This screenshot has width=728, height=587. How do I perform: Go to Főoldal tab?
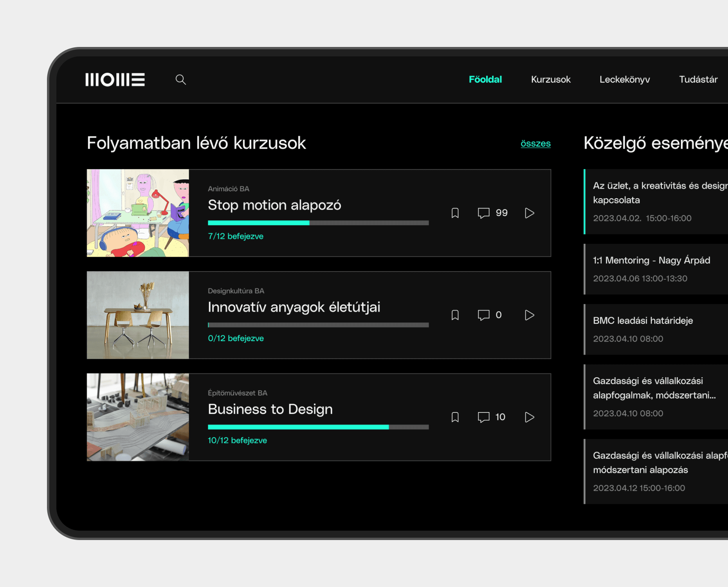[485, 79]
